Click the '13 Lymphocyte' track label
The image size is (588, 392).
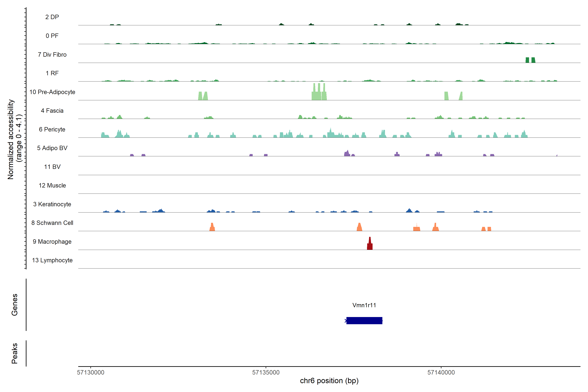pos(52,260)
